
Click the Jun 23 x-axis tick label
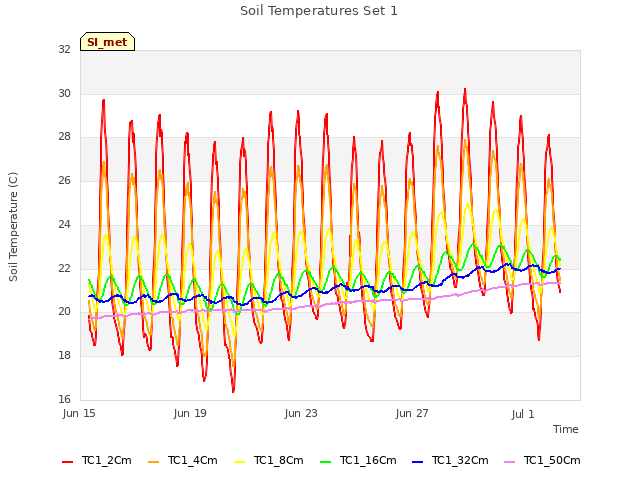point(301,413)
